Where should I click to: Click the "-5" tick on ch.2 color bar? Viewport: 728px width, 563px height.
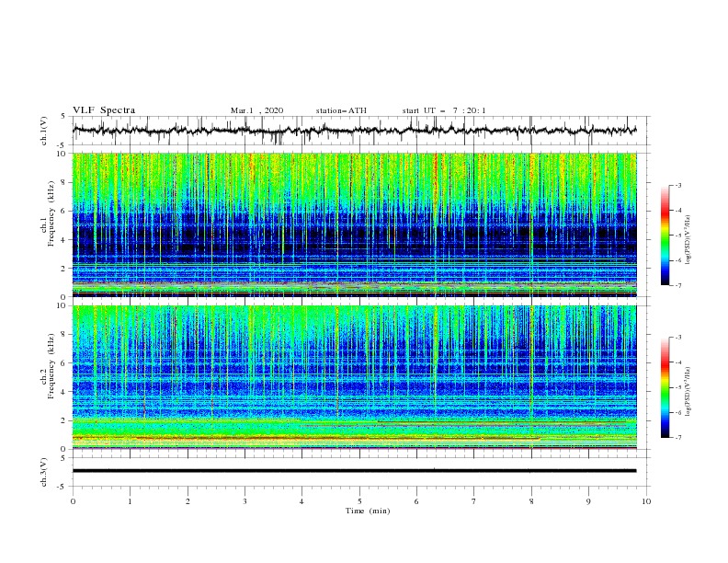click(677, 387)
